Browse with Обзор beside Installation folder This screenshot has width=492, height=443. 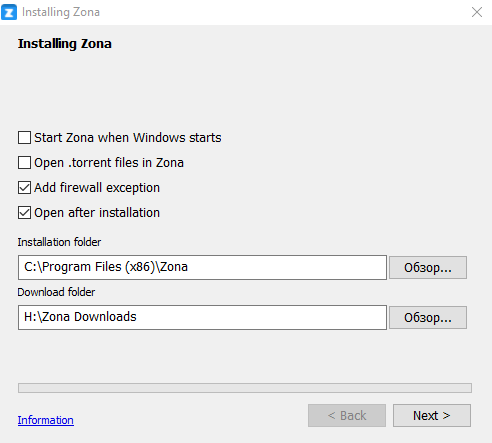pos(428,267)
